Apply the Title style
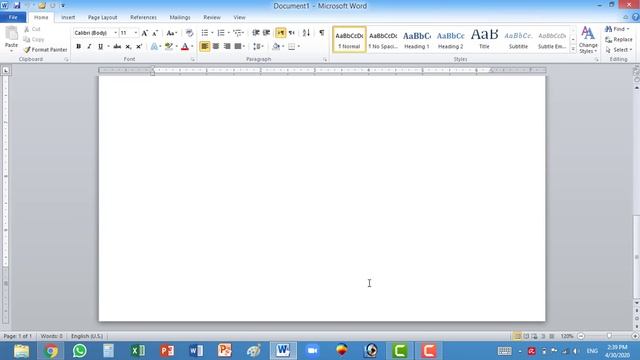The width and height of the screenshot is (640, 360). point(484,40)
